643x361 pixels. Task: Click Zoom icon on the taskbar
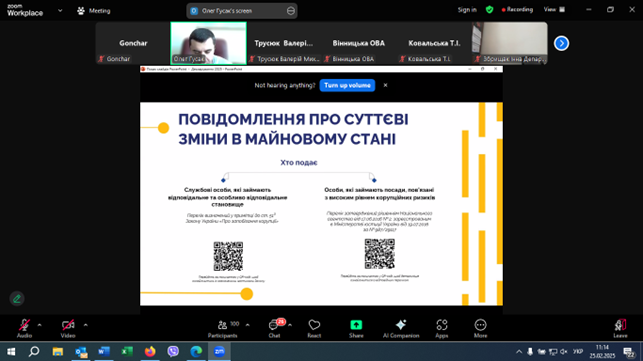[219, 352]
